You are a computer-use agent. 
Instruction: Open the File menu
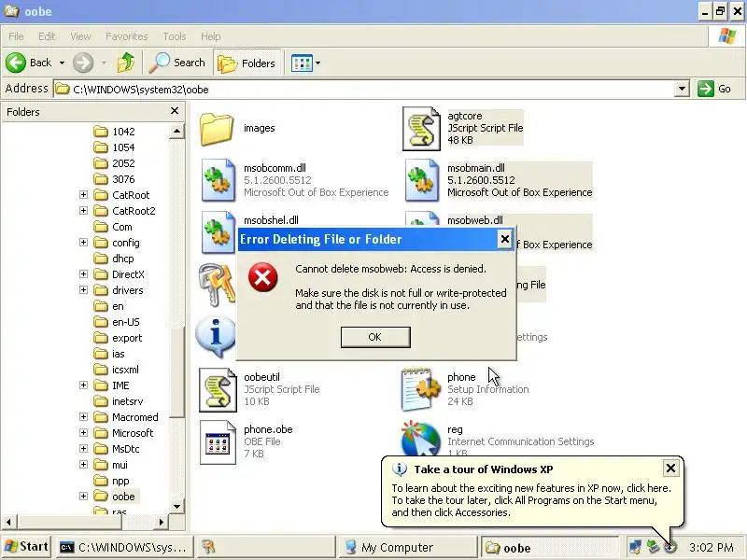[x=16, y=36]
